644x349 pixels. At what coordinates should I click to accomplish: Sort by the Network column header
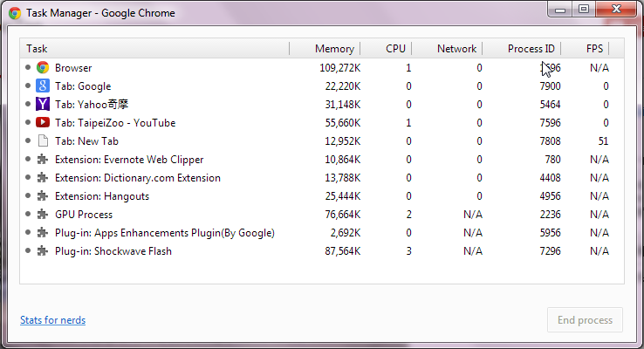(x=456, y=49)
